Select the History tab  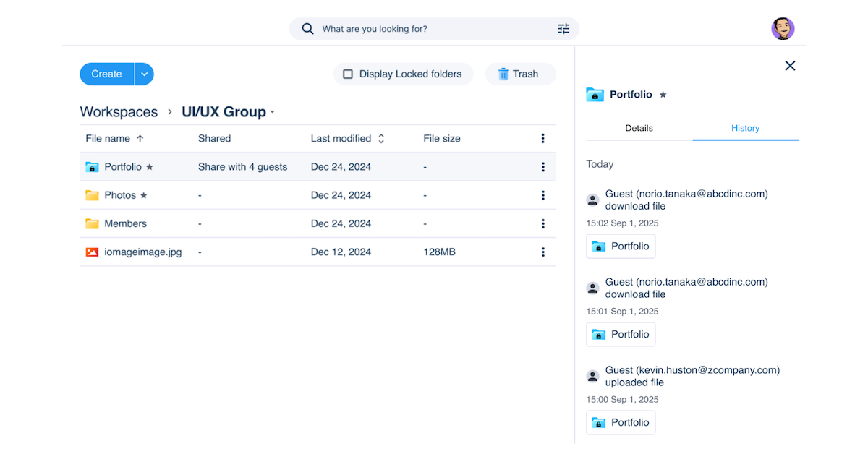tap(745, 128)
